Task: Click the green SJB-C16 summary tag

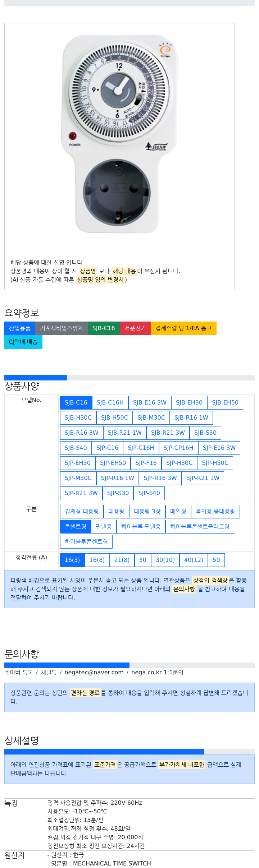Action: (x=104, y=328)
